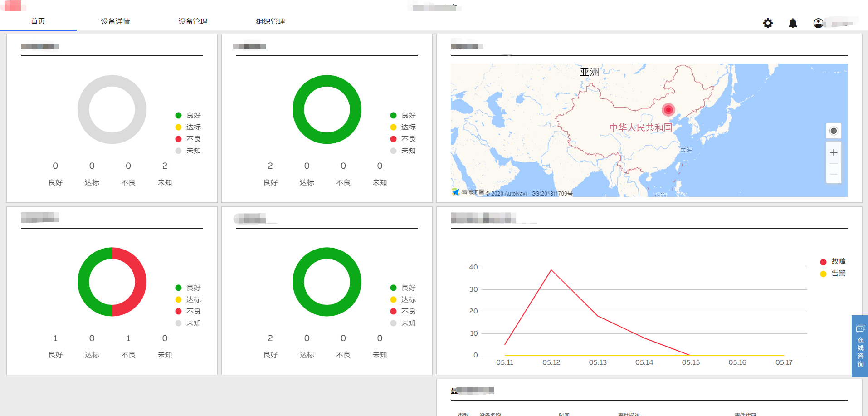Zoom in on the map with plus icon

(833, 152)
